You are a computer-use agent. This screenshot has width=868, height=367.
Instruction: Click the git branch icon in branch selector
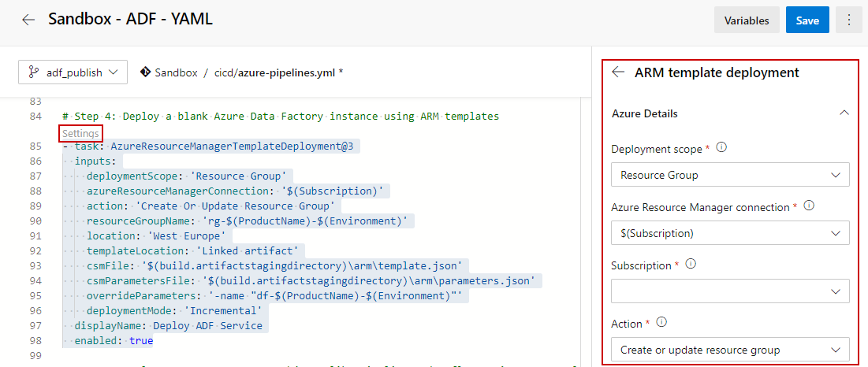(x=33, y=72)
